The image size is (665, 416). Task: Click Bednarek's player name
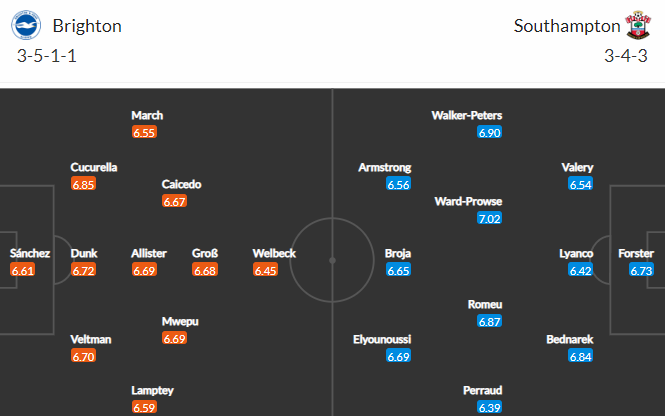[x=570, y=339]
